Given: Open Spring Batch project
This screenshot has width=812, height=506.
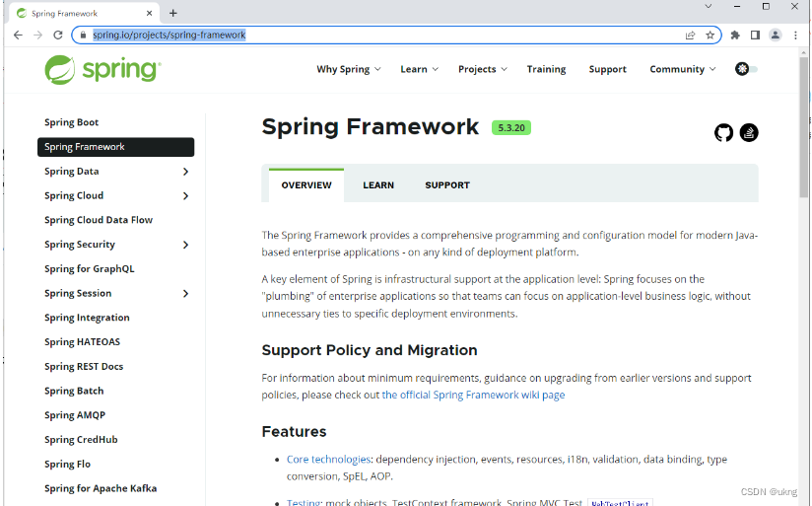Looking at the screenshot, I should [x=74, y=391].
